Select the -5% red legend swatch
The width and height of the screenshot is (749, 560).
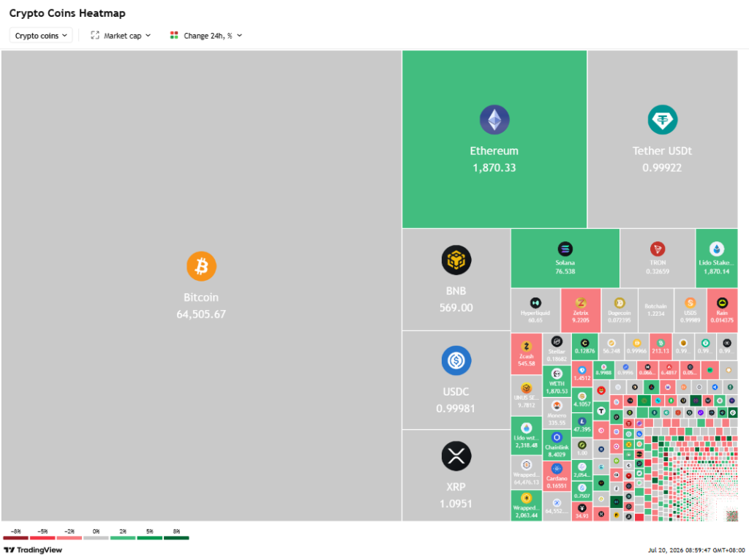42,538
